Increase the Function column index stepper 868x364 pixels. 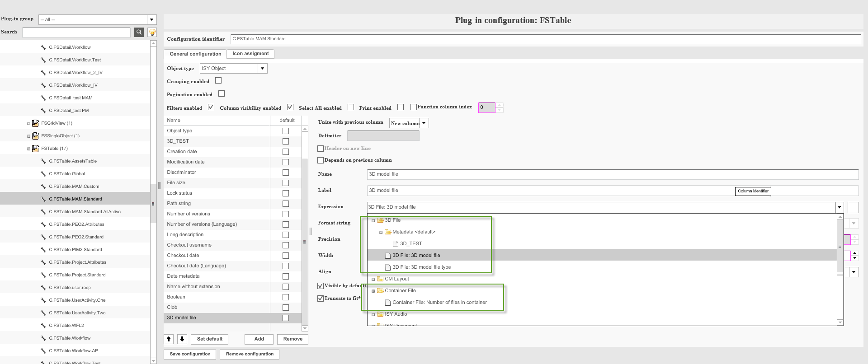tap(500, 105)
